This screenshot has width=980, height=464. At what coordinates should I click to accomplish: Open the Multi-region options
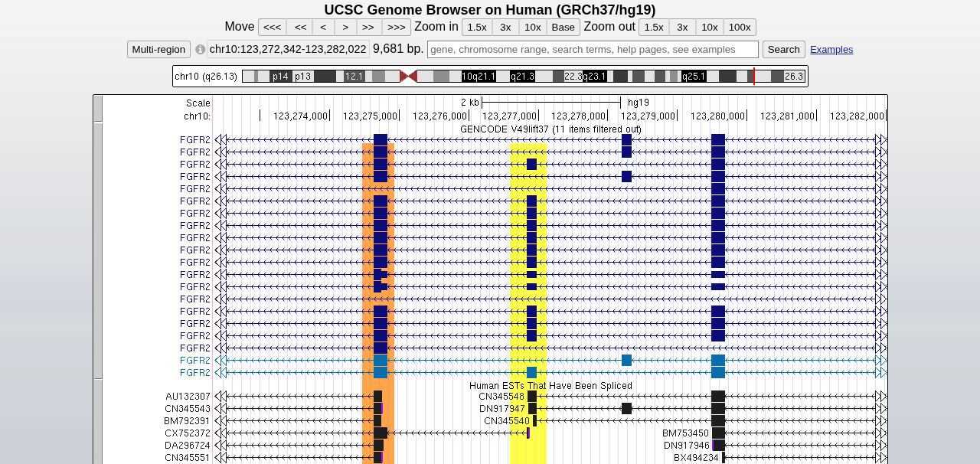pyautogui.click(x=158, y=50)
